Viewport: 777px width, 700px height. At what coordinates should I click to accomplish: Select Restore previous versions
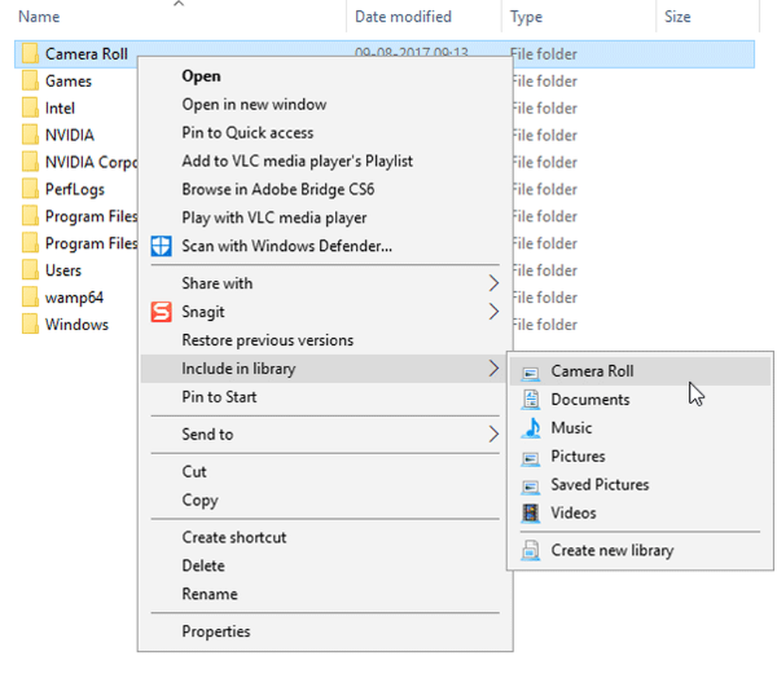coord(325,340)
